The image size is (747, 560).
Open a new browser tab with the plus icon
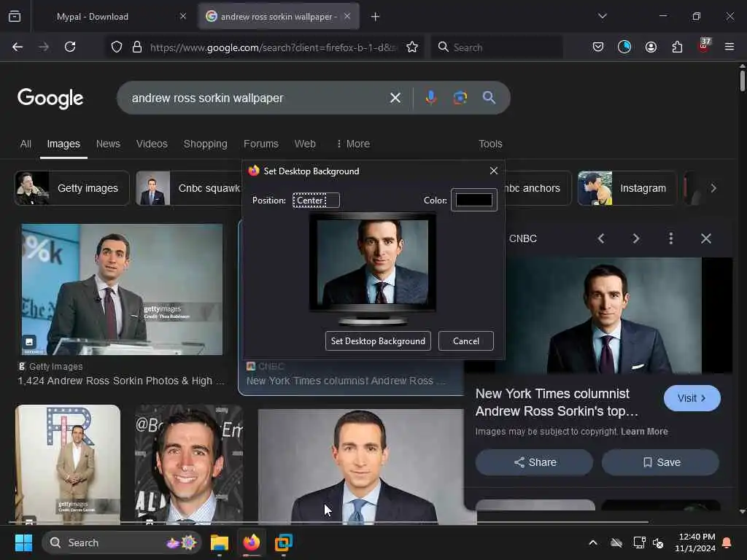click(x=376, y=17)
